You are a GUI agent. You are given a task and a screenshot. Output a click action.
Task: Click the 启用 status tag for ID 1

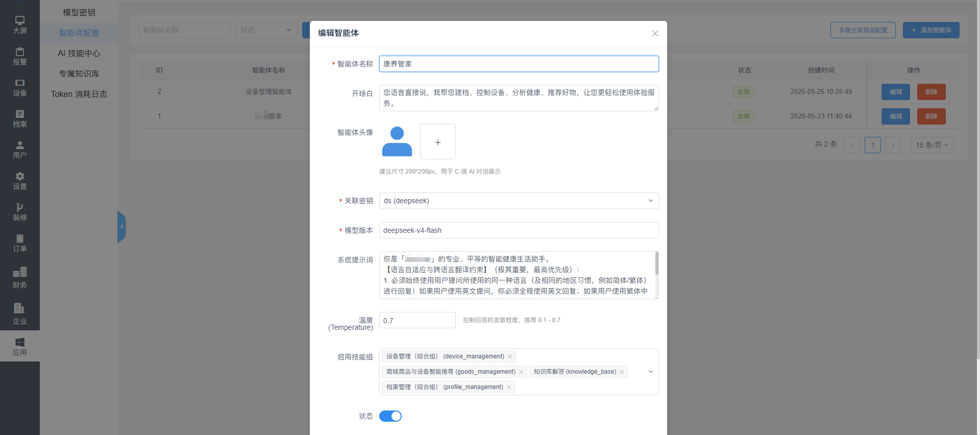click(744, 116)
